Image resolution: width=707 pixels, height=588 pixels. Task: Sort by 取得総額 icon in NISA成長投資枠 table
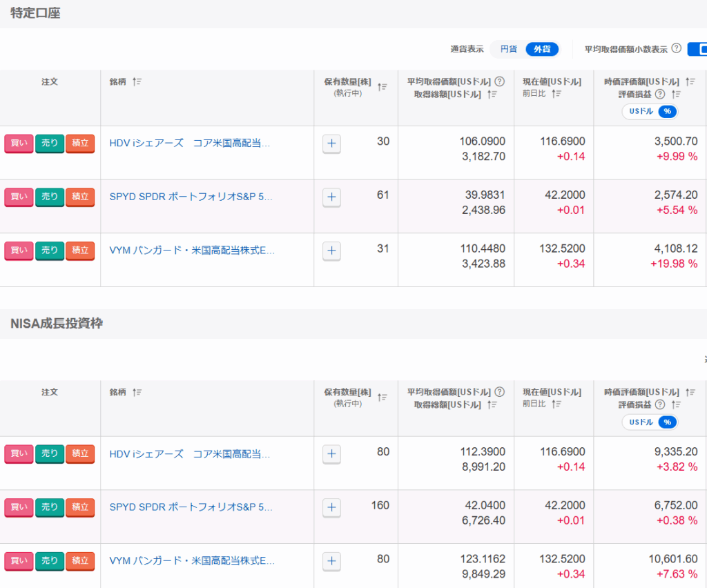coord(492,404)
